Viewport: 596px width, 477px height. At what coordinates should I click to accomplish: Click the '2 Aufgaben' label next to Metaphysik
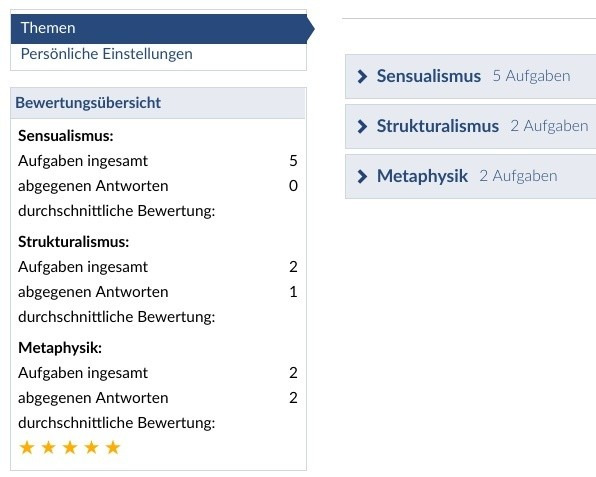pos(518,176)
